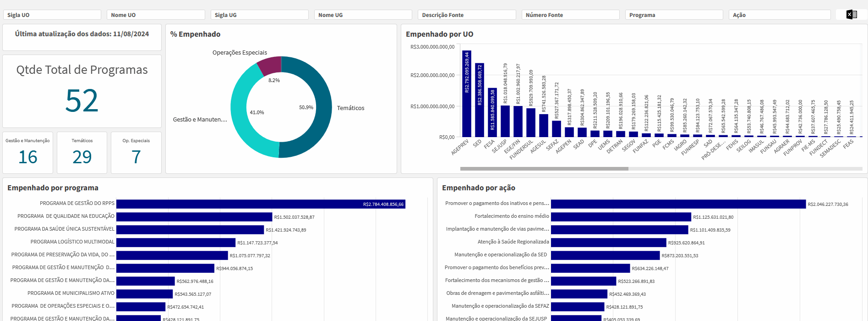Screen dimensions: 868x321
Task: Click the AGEPREV bar in chart
Action: click(466, 94)
